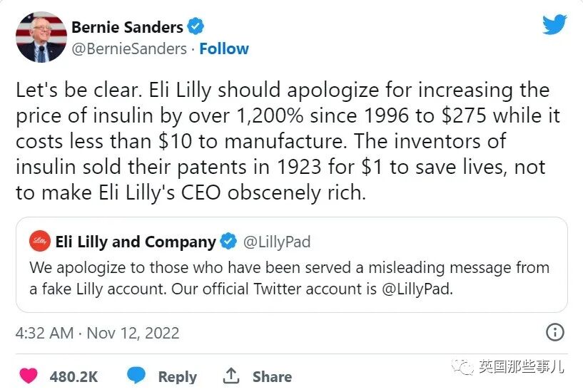This screenshot has width=583, height=392.
Task: Click the reply speech bubble icon
Action: 136,376
